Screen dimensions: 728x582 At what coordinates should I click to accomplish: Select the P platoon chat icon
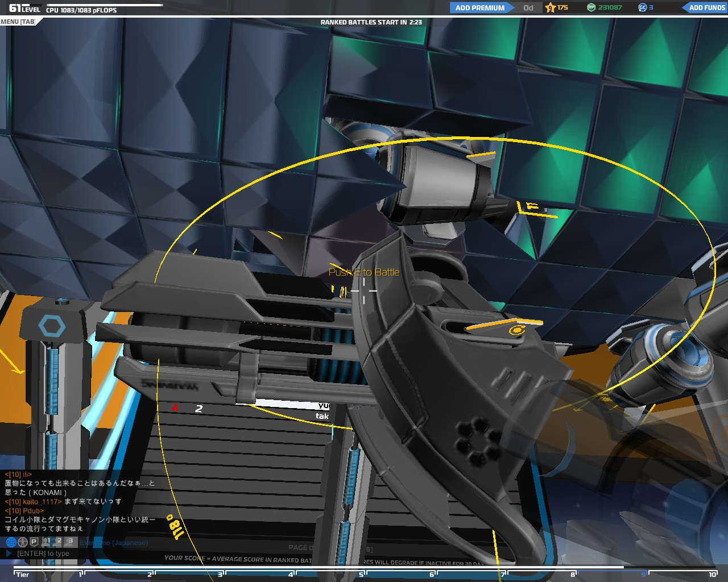coord(34,542)
